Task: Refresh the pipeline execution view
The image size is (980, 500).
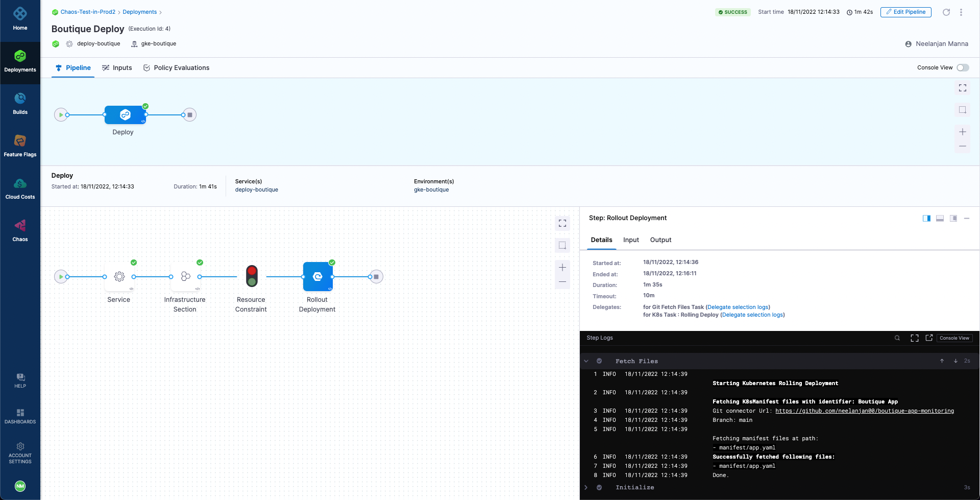Action: pos(946,12)
